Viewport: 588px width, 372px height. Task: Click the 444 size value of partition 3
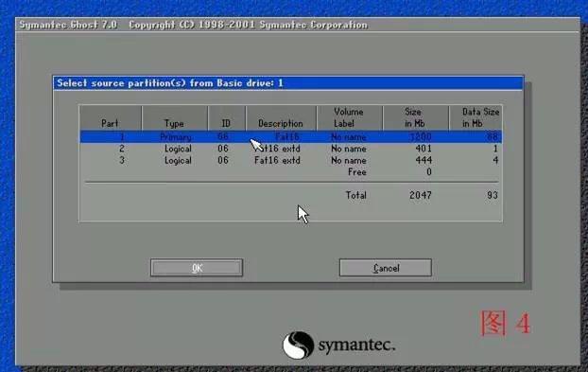click(424, 160)
